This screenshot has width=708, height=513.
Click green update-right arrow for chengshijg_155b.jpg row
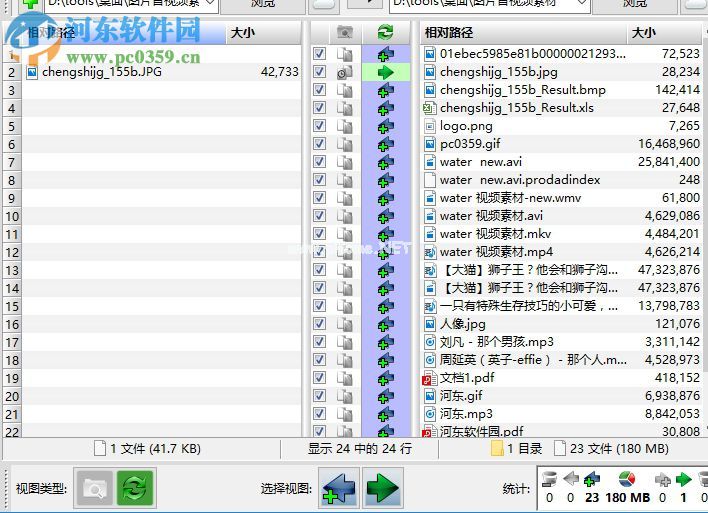point(385,72)
